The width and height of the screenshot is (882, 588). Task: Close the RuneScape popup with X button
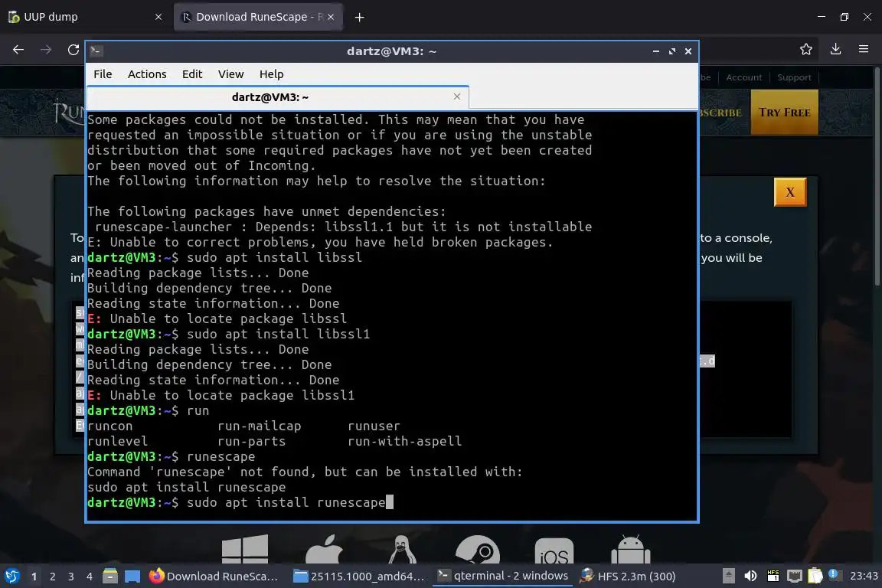790,192
